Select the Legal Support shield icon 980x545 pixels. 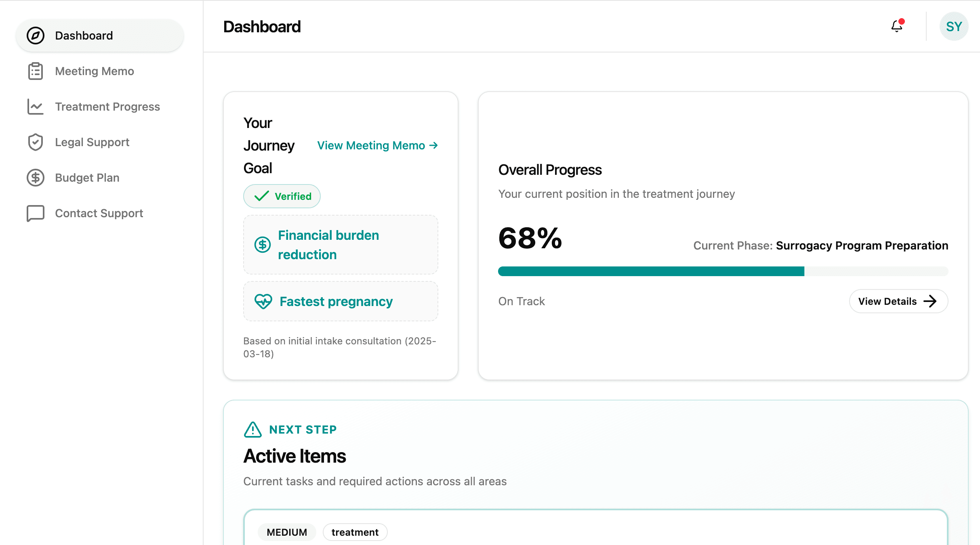(x=36, y=142)
